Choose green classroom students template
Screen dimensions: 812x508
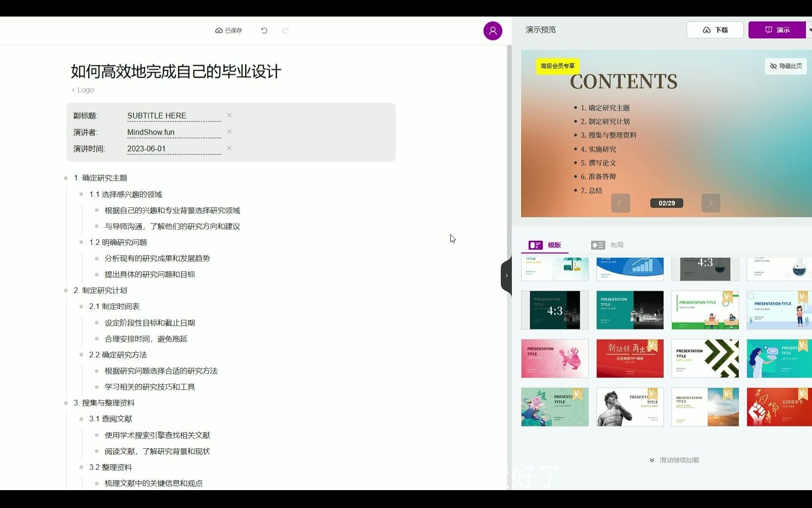click(x=705, y=310)
